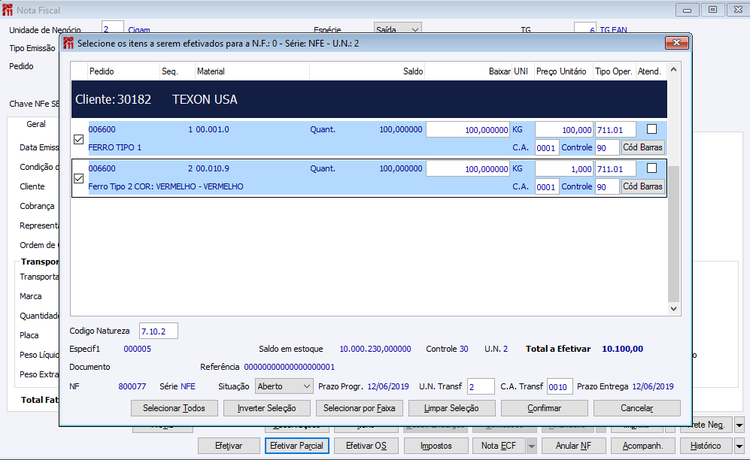
Task: Click Tipo Oper. field 711.01 in first row
Action: [616, 130]
